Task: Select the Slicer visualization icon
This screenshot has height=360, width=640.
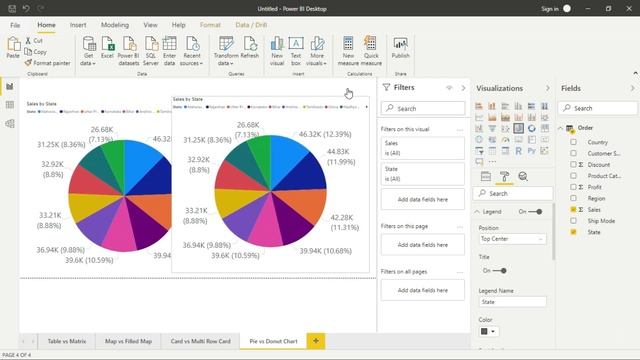Action: 479,151
